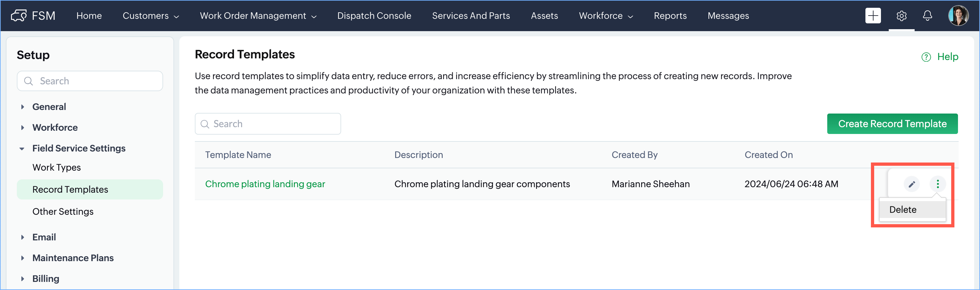Open the user profile avatar
Viewport: 980px width, 290px height.
pos(958,16)
